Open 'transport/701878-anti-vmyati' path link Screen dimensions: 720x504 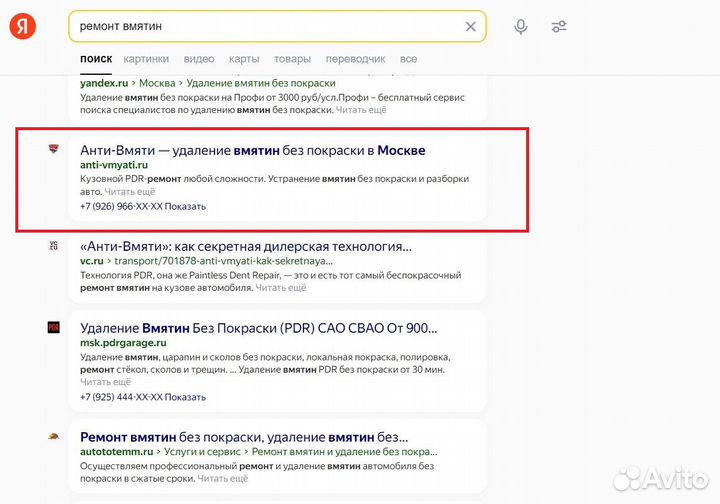click(x=224, y=261)
